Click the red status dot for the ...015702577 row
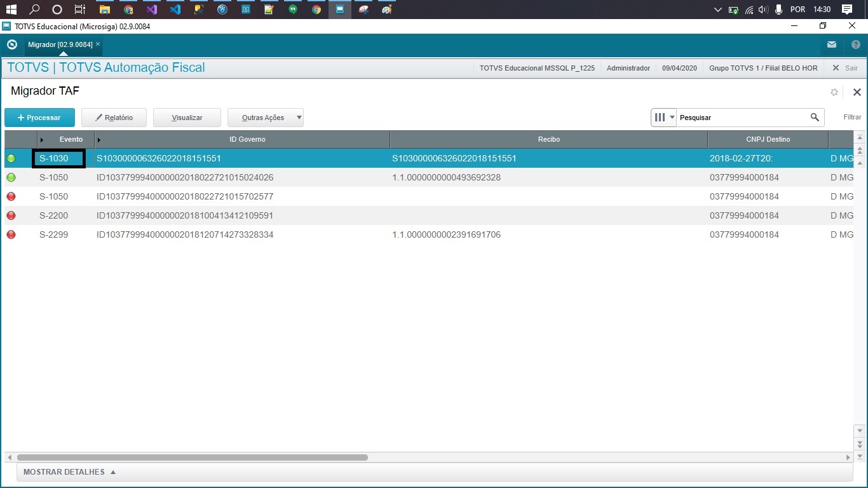The height and width of the screenshot is (488, 868). (11, 196)
